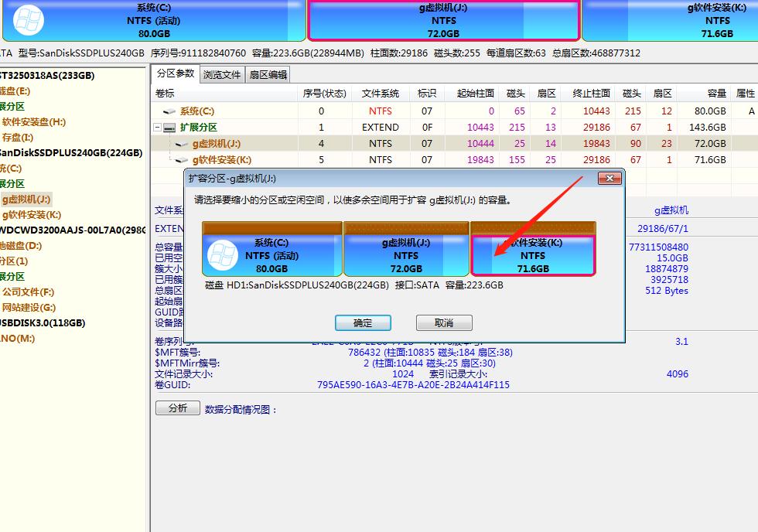
Task: Cancel the dialog with 取消
Action: 444,322
